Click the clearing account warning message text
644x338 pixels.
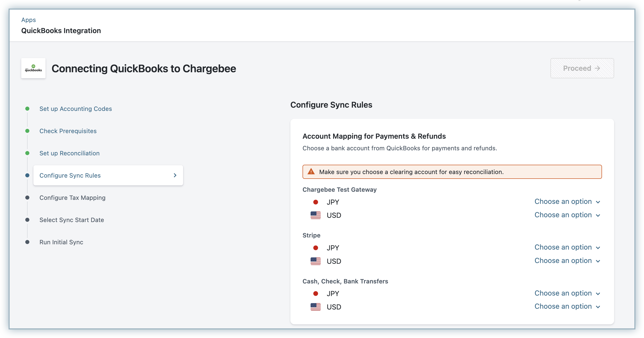coord(411,172)
